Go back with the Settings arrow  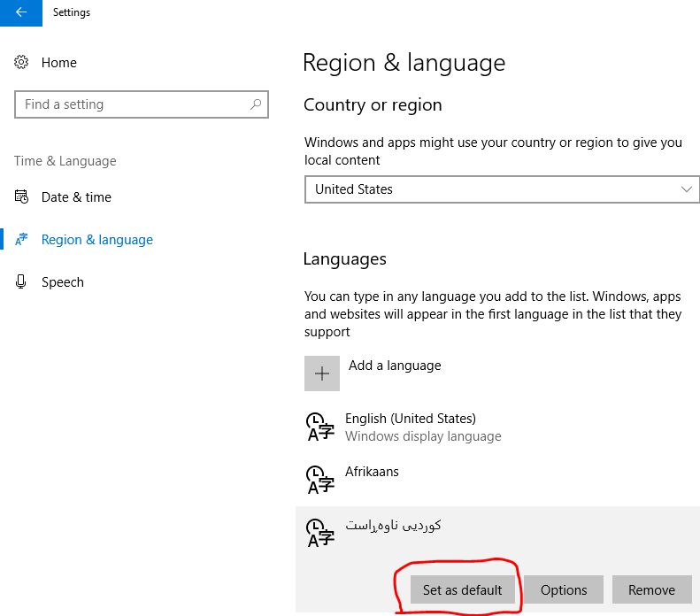click(x=21, y=12)
